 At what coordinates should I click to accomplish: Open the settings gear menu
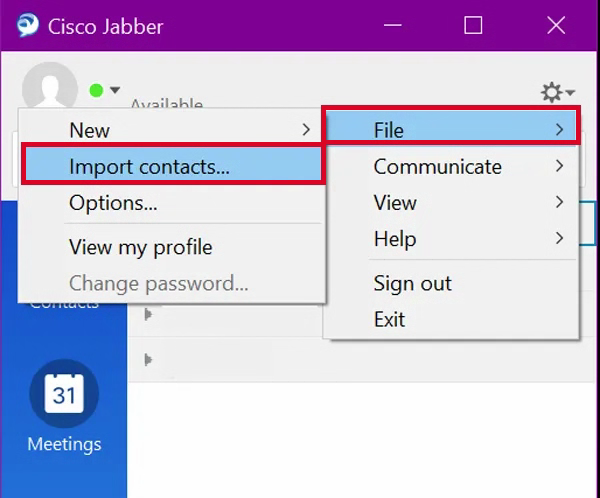point(557,92)
